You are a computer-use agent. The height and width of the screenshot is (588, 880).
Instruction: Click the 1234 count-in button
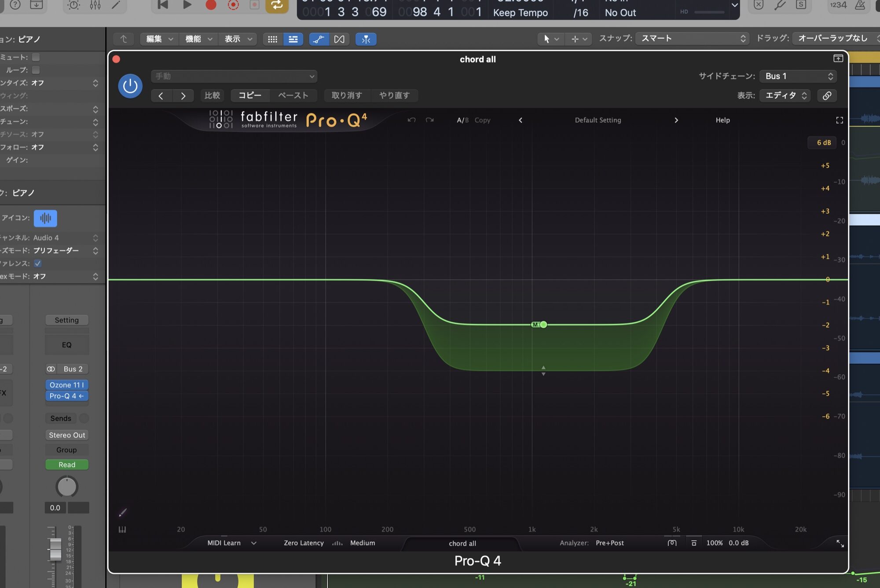click(x=838, y=5)
